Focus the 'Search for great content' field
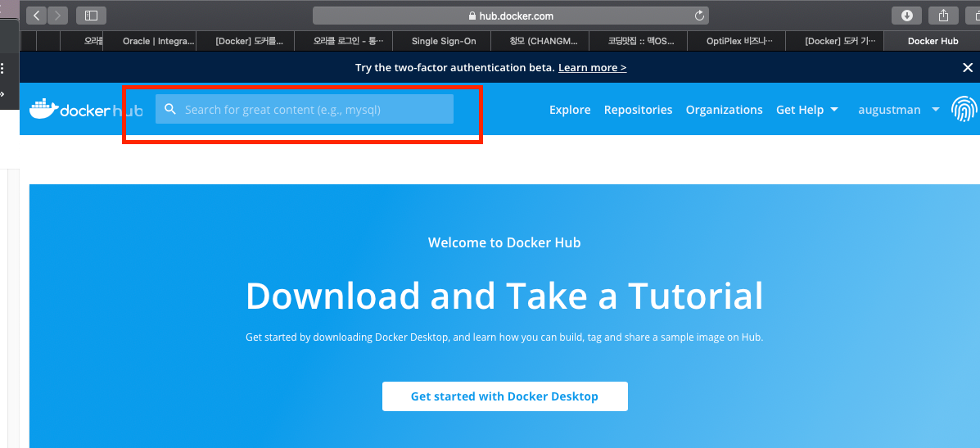Image resolution: width=980 pixels, height=448 pixels. pos(305,110)
